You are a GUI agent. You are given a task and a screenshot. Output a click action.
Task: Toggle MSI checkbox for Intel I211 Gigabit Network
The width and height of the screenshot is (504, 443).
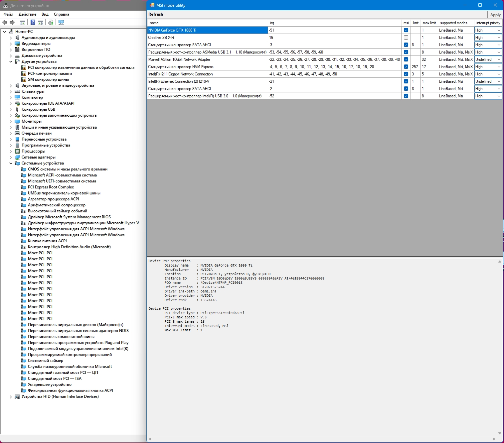tap(406, 74)
